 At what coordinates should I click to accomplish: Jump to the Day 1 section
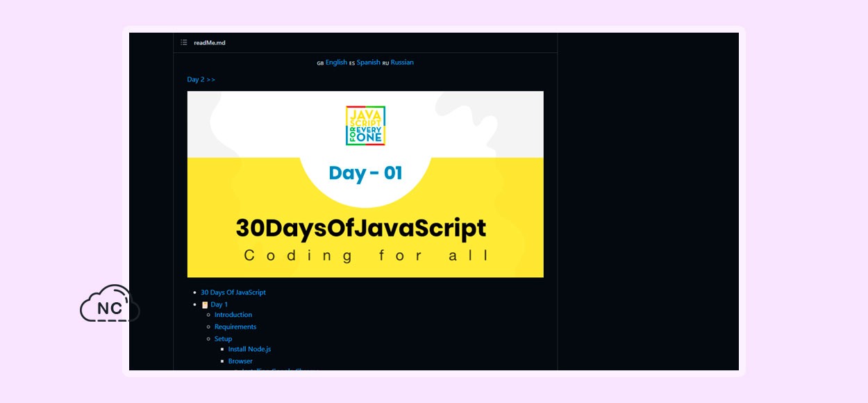click(219, 304)
